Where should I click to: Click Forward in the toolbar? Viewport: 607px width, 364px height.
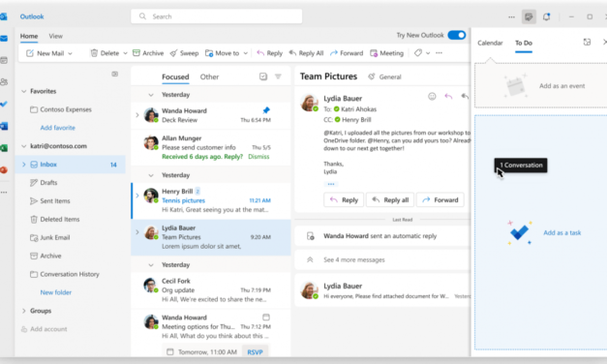[347, 53]
